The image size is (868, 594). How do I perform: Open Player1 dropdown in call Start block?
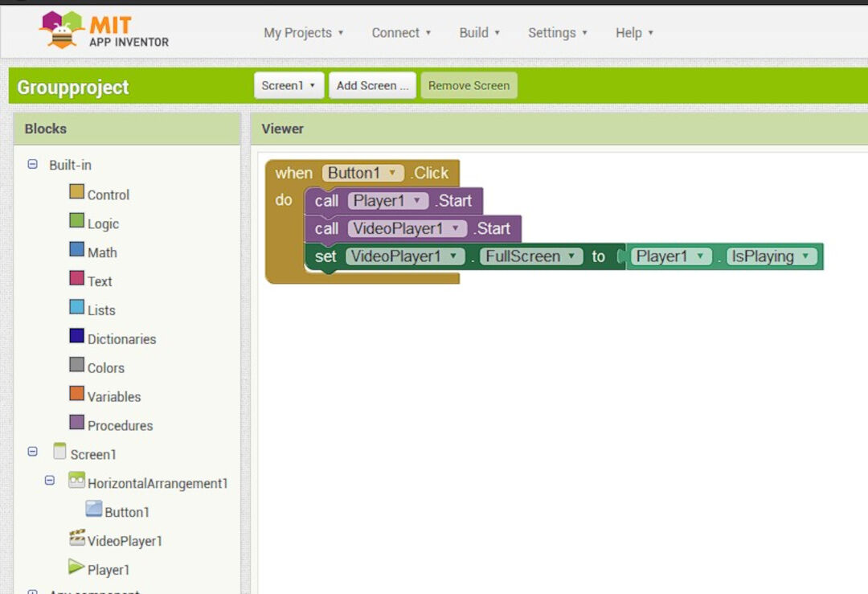tap(388, 200)
